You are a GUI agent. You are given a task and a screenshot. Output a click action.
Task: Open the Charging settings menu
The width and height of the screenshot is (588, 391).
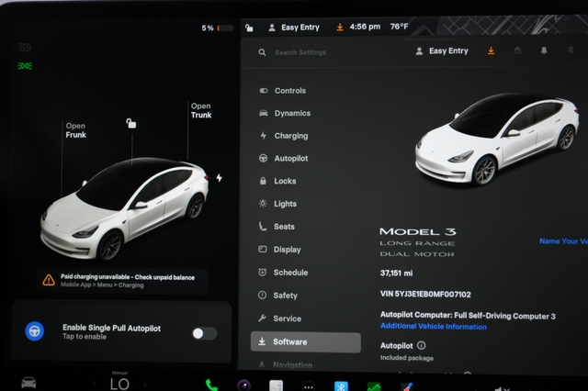tap(284, 136)
